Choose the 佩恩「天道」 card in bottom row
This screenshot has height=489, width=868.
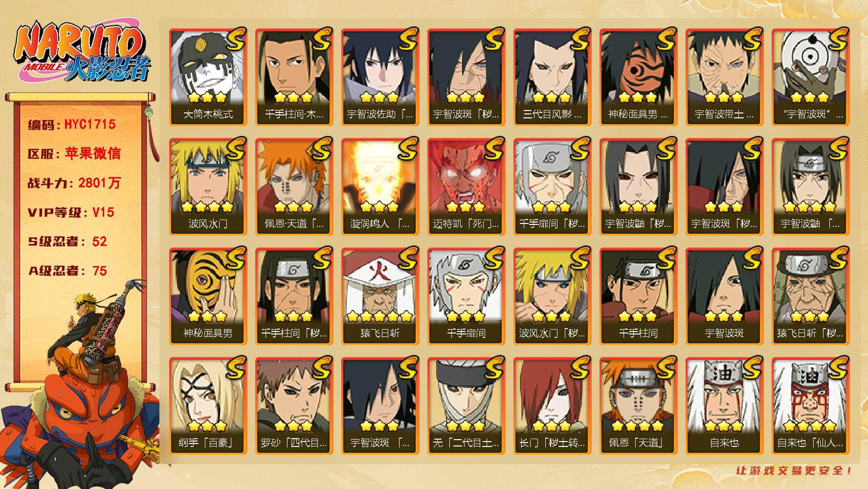coord(638,406)
